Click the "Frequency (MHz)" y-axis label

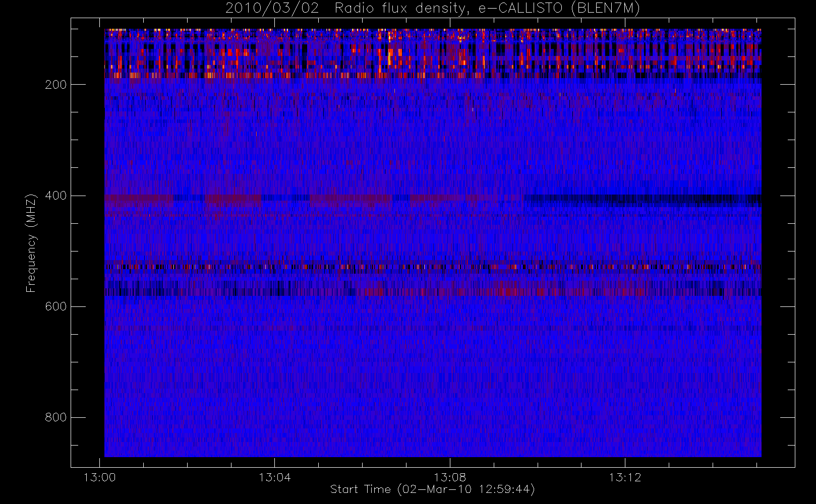pyautogui.click(x=31, y=243)
